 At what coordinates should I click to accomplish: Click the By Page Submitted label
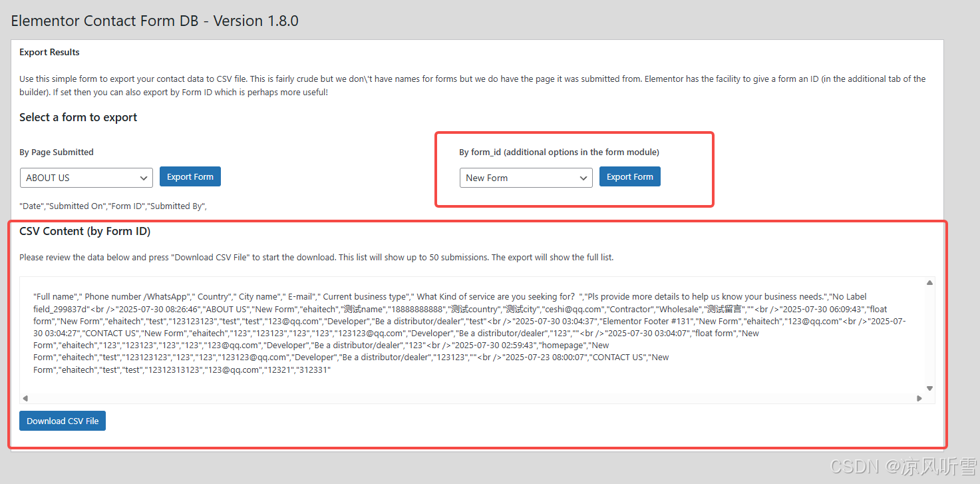pyautogui.click(x=57, y=152)
